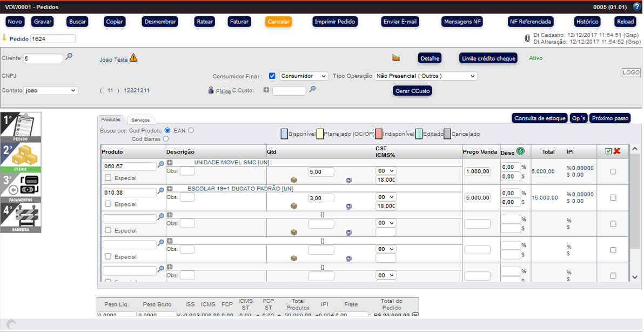Click the Faturar button
Screen dimensions: 644x332
pos(239,22)
